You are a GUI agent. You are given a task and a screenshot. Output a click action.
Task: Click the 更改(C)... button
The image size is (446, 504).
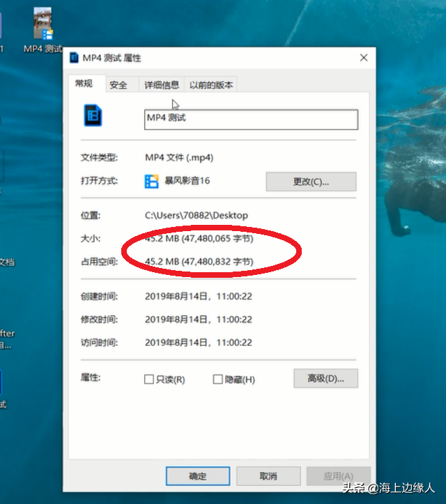tap(311, 182)
